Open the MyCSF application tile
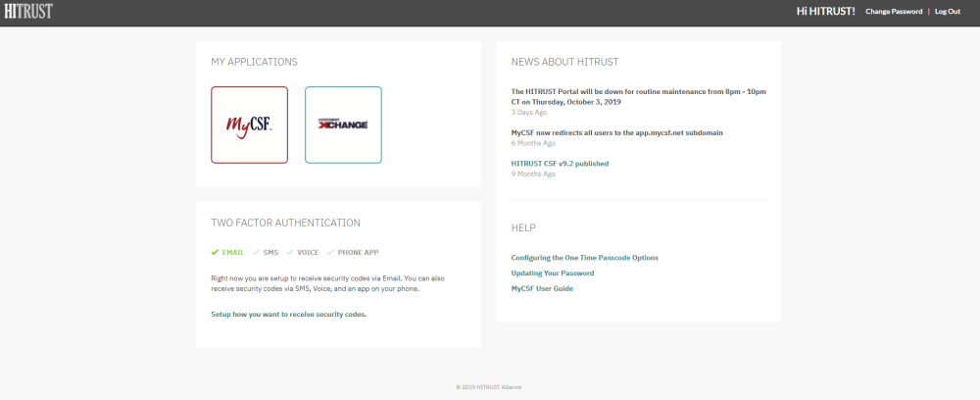 click(x=249, y=125)
